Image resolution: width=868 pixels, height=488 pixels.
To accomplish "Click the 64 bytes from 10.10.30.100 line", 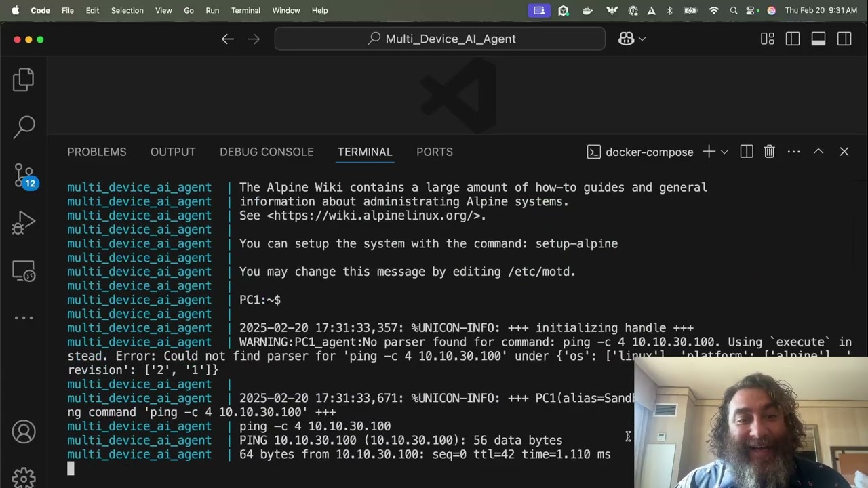I will 425,455.
